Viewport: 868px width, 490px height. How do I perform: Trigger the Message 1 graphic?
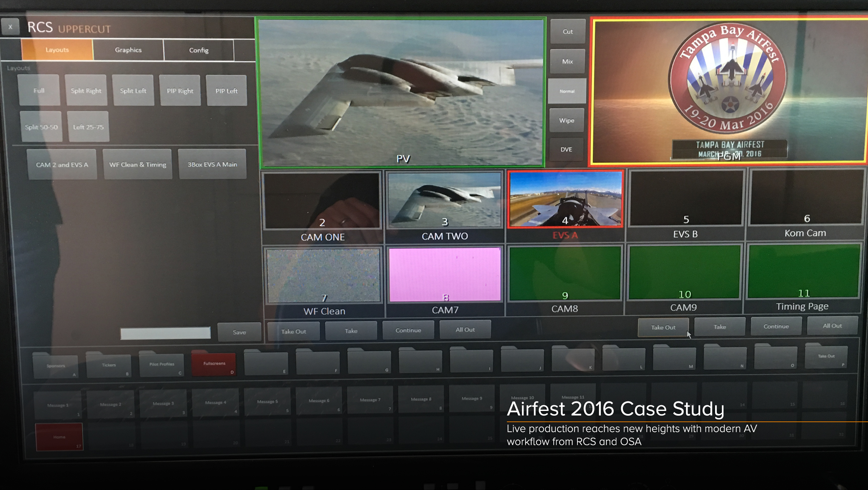(x=58, y=405)
